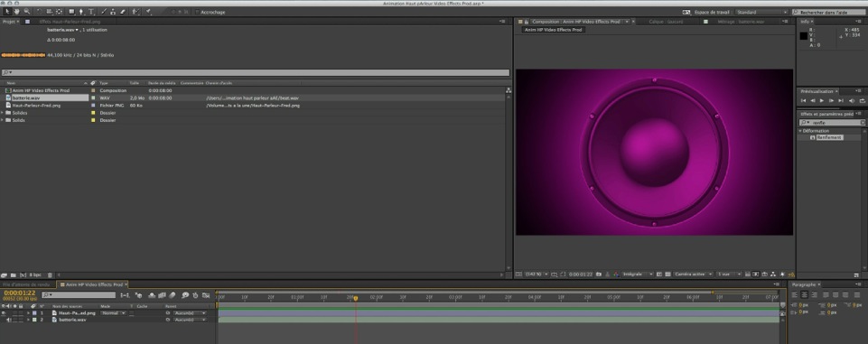The width and height of the screenshot is (868, 344).
Task: Create new folder in Project panel
Action: tap(14, 274)
